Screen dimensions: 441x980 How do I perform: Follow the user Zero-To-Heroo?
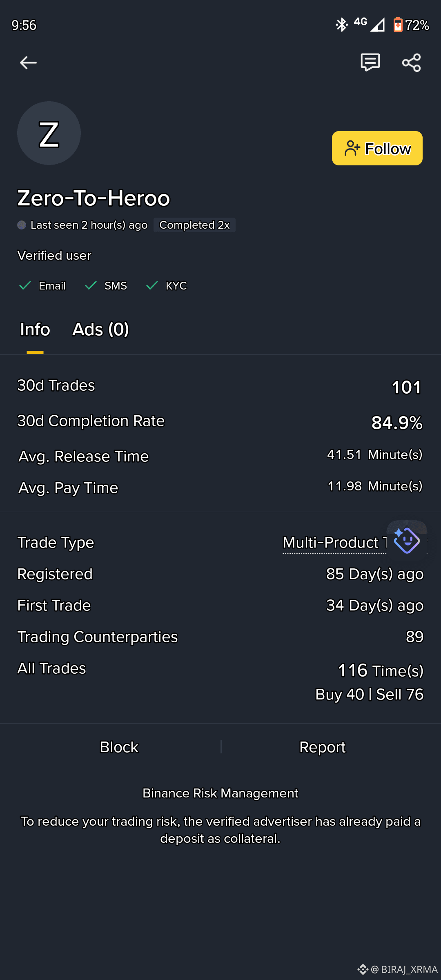(377, 148)
